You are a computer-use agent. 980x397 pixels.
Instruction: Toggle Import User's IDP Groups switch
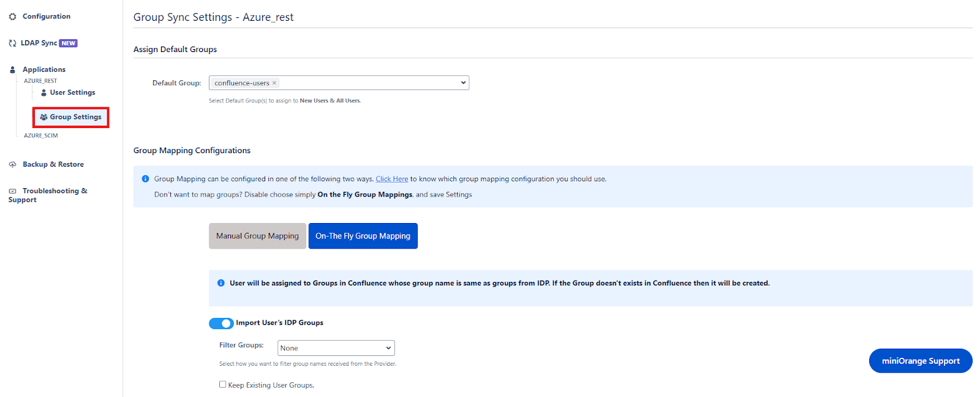(221, 323)
